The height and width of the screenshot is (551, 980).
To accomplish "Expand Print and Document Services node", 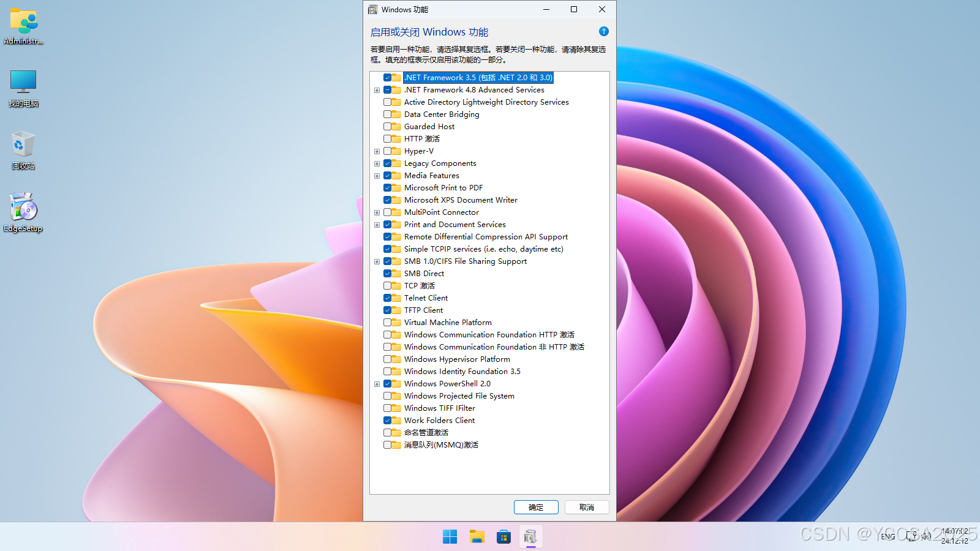I will click(377, 225).
